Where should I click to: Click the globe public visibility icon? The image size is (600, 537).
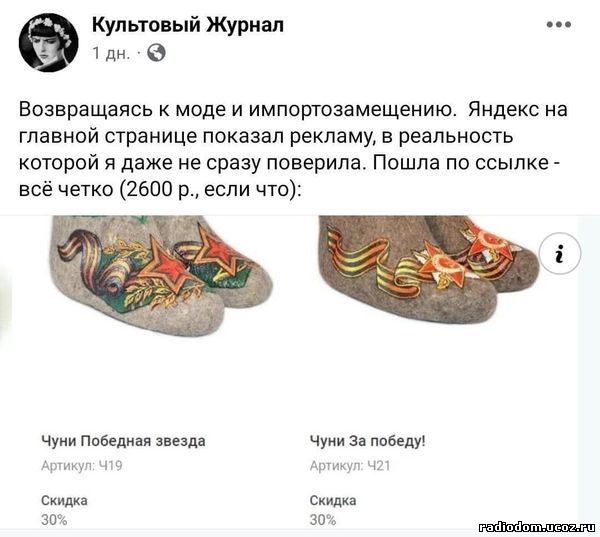157,53
